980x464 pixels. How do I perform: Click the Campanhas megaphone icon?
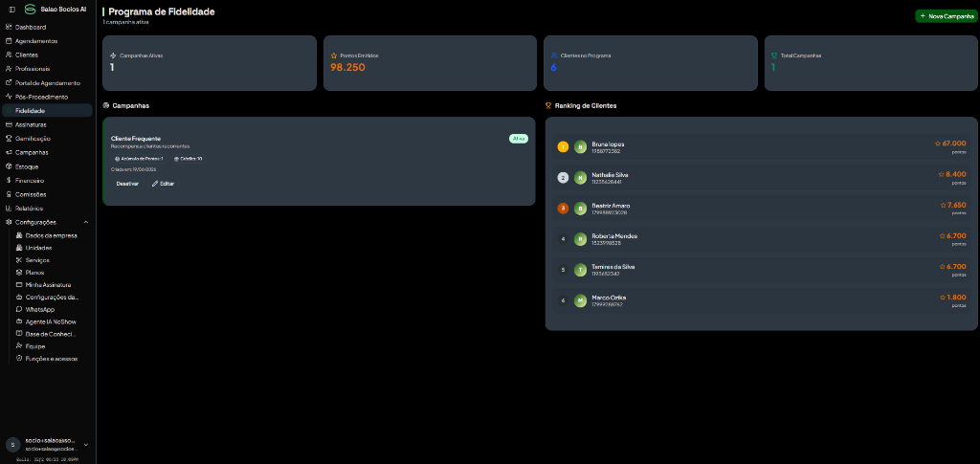9,152
